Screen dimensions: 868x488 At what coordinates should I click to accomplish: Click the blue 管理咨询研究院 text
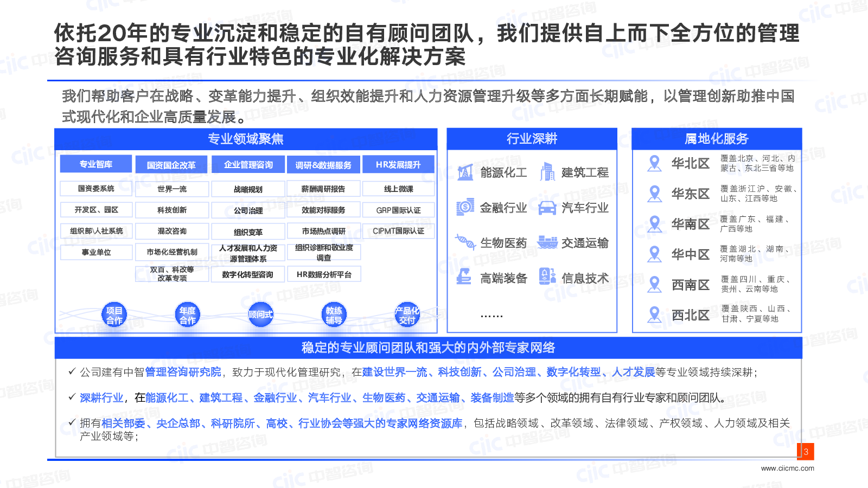183,372
